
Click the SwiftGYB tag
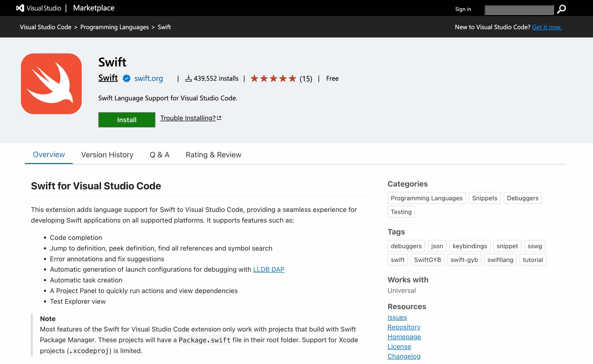(x=427, y=260)
